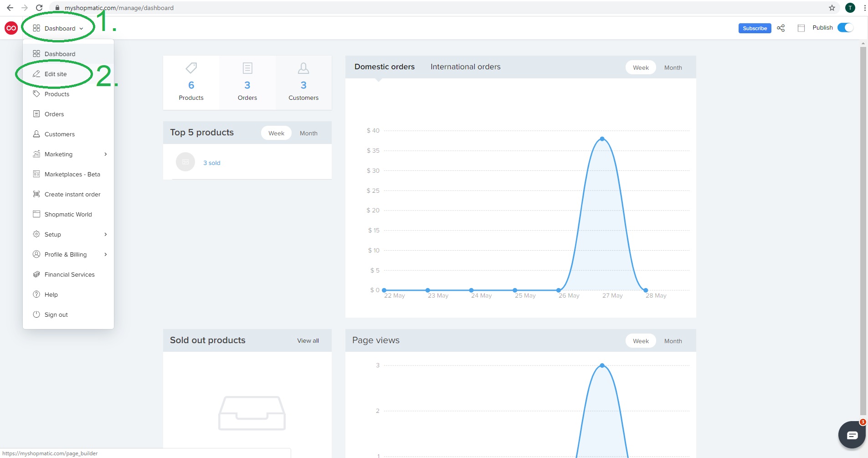
Task: Click the 6 Products count
Action: pyautogui.click(x=191, y=85)
